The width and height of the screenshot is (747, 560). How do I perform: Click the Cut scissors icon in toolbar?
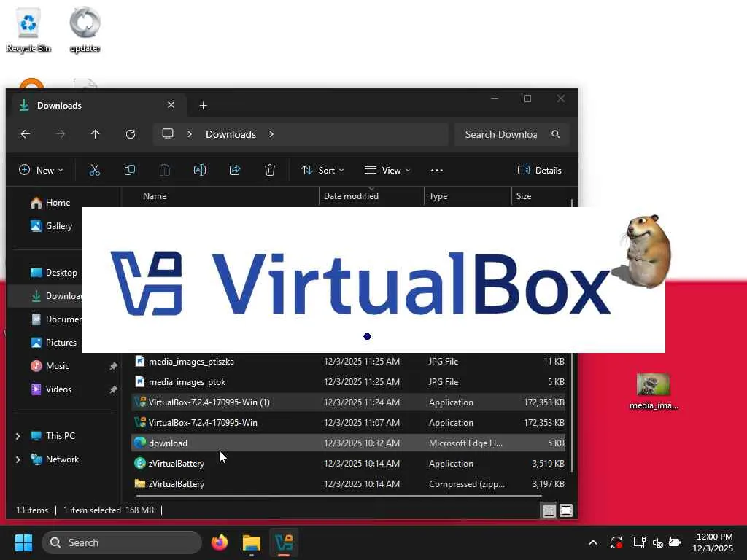point(94,170)
